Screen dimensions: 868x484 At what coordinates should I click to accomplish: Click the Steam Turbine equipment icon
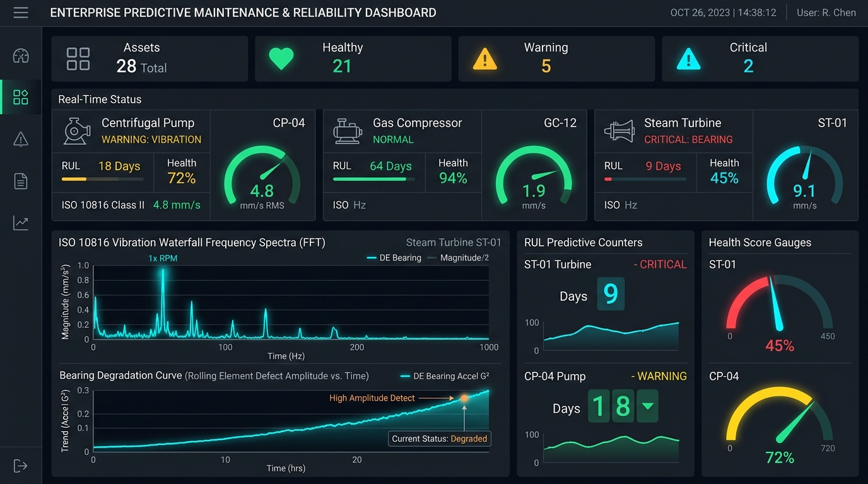(x=619, y=131)
